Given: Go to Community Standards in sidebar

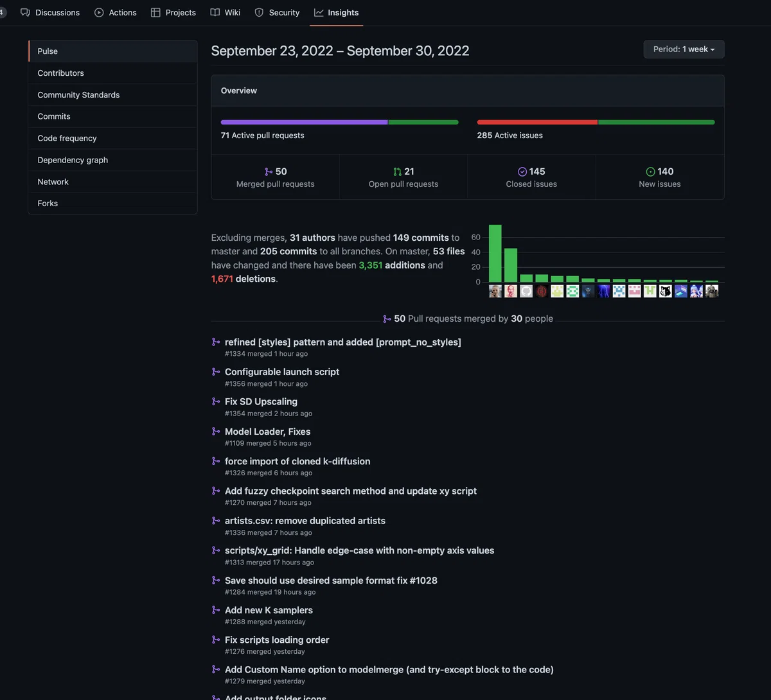Looking at the screenshot, I should click(x=112, y=95).
